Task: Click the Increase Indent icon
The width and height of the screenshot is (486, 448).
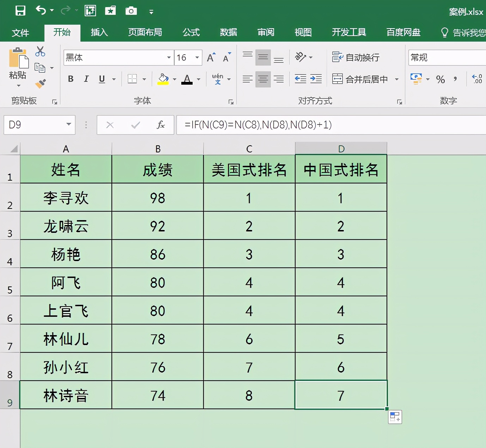Action: [x=316, y=79]
